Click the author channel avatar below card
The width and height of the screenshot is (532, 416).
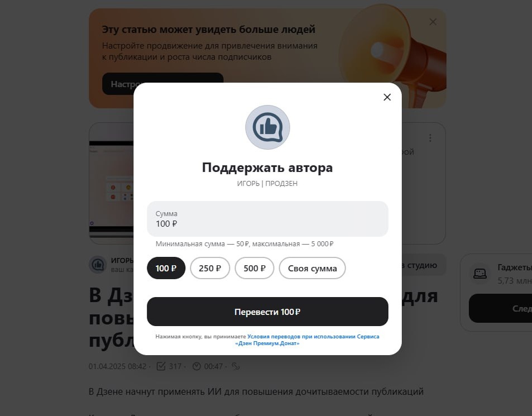[98, 265]
